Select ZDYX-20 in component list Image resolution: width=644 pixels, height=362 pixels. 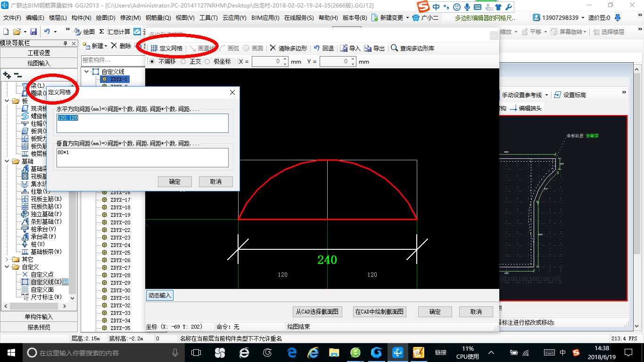pyautogui.click(x=120, y=222)
